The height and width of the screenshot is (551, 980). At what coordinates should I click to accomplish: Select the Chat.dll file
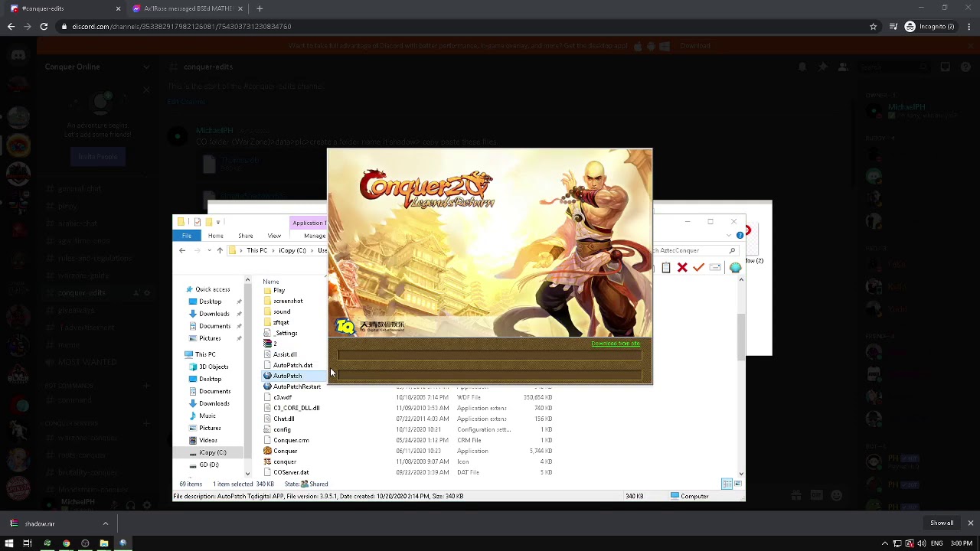[279, 419]
